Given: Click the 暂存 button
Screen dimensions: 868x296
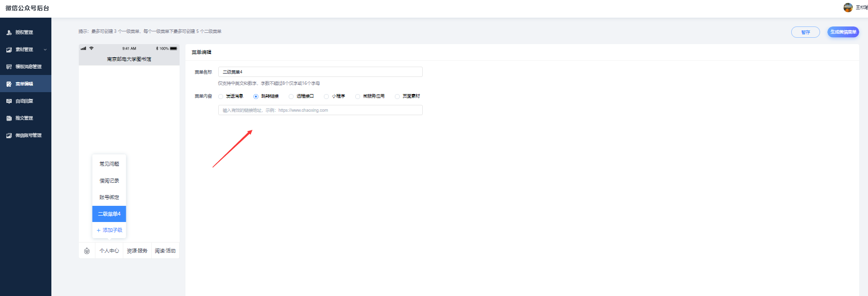Looking at the screenshot, I should [805, 32].
